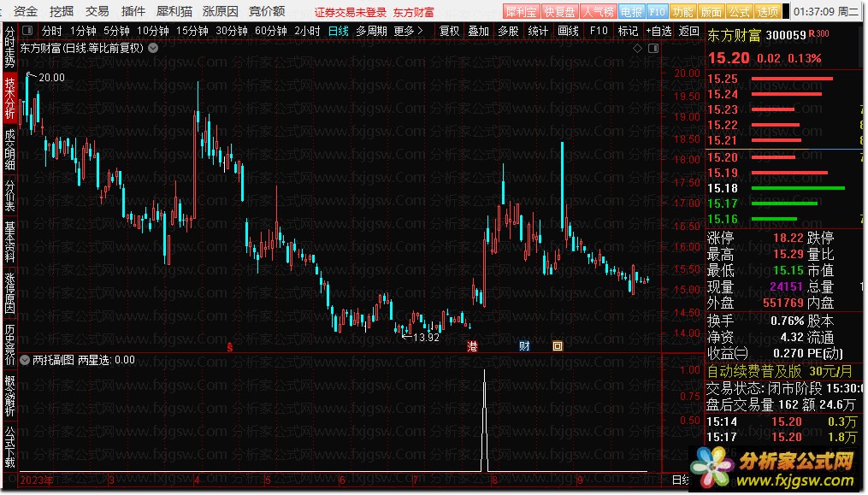
Task: Open the 复权 adjustment options
Action: 449,31
